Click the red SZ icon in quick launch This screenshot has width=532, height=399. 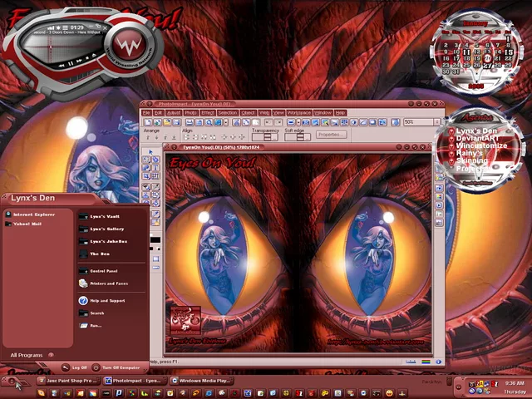[x=299, y=393]
